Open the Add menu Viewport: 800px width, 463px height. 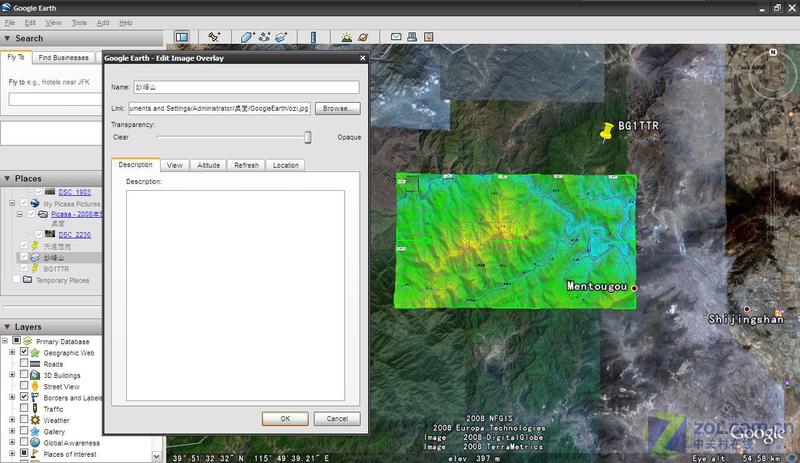tap(103, 22)
